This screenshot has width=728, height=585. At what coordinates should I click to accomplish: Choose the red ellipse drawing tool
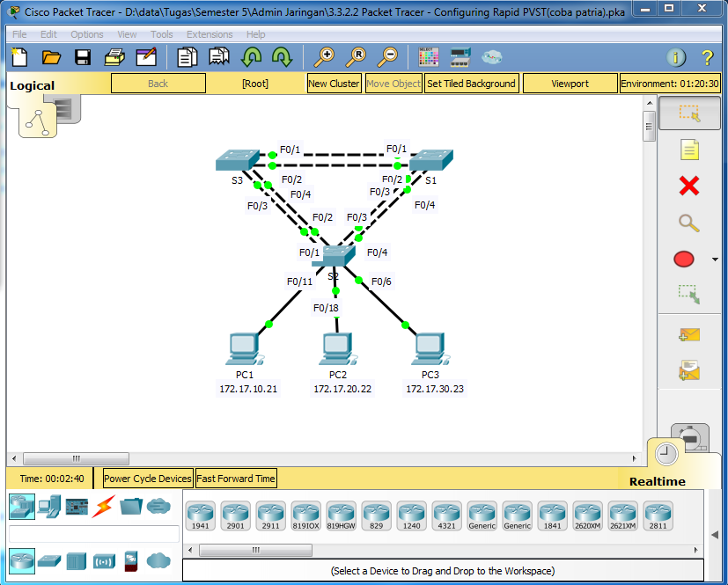(x=684, y=260)
